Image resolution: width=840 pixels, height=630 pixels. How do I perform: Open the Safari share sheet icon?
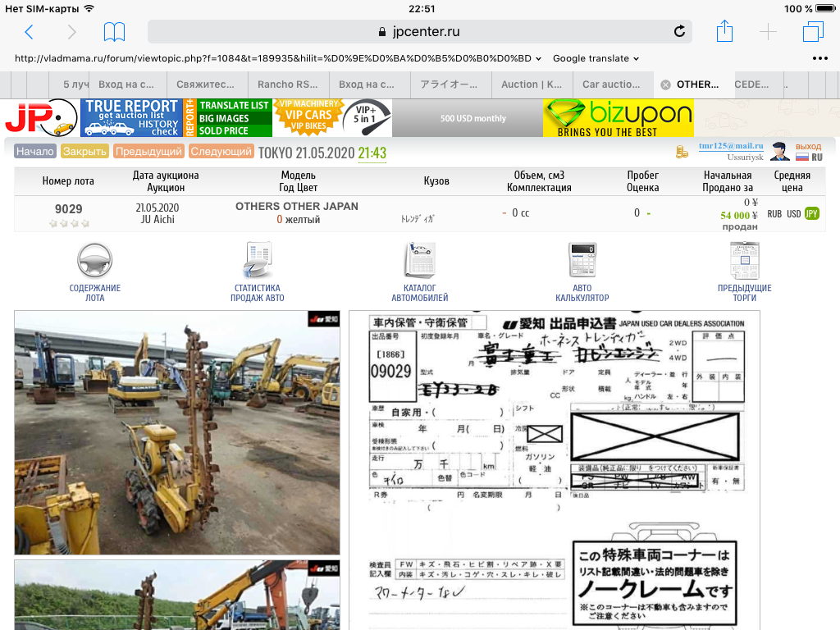(x=724, y=31)
